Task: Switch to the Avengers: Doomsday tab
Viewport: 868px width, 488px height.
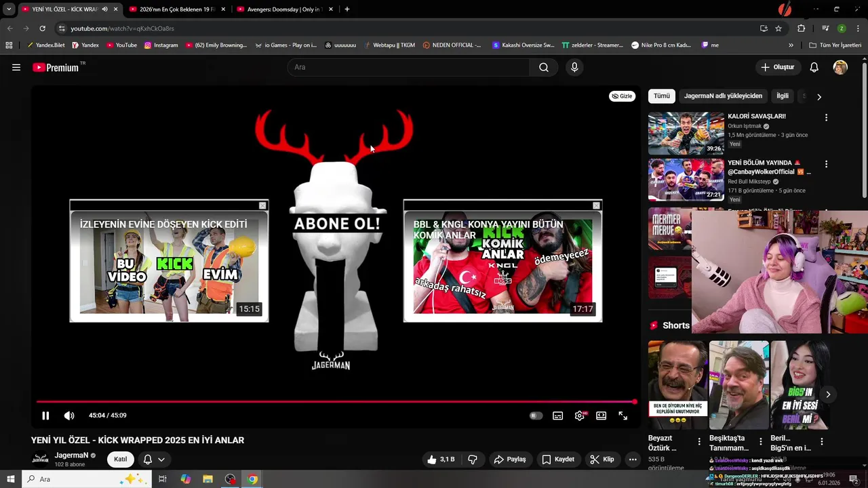Action: [283, 9]
